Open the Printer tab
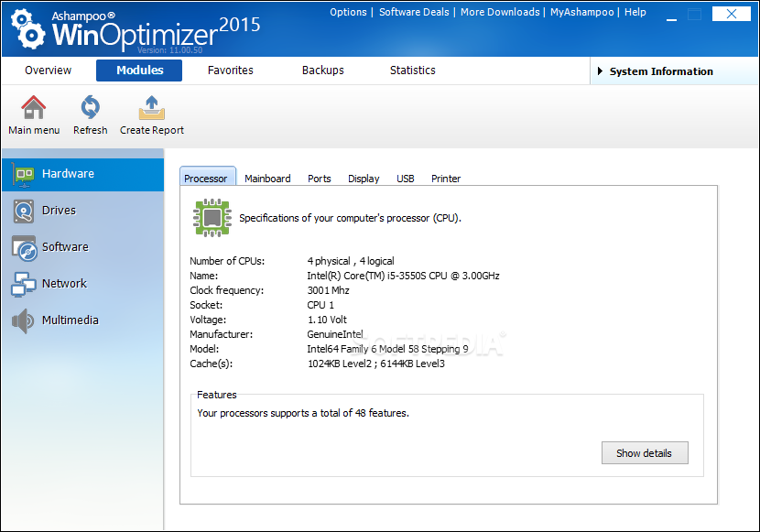The width and height of the screenshot is (760, 532). 446,179
